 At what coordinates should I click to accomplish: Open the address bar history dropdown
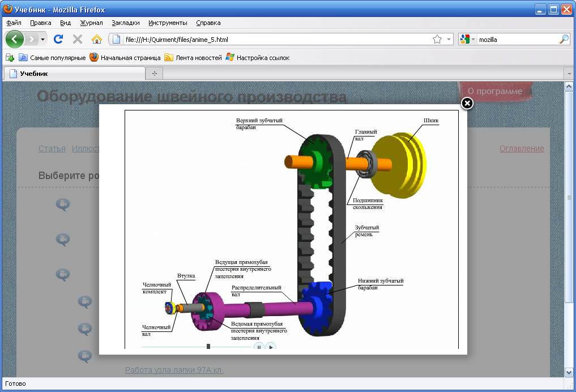(449, 39)
